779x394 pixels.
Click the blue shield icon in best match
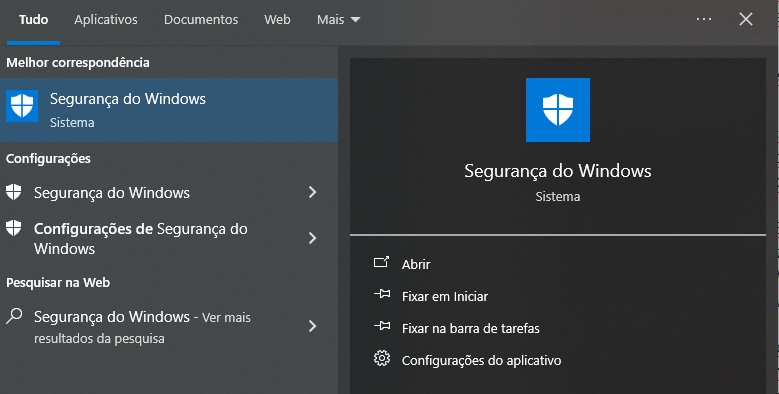22,106
